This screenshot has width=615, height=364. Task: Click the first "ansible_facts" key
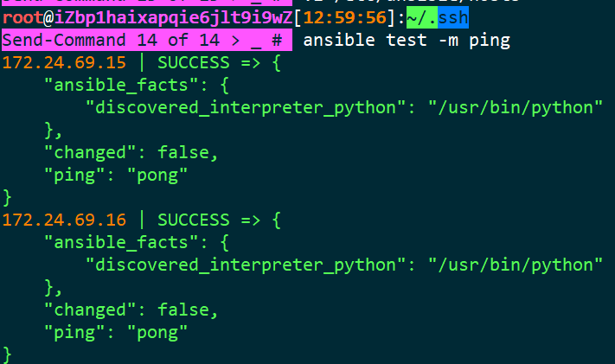pyautogui.click(x=121, y=85)
